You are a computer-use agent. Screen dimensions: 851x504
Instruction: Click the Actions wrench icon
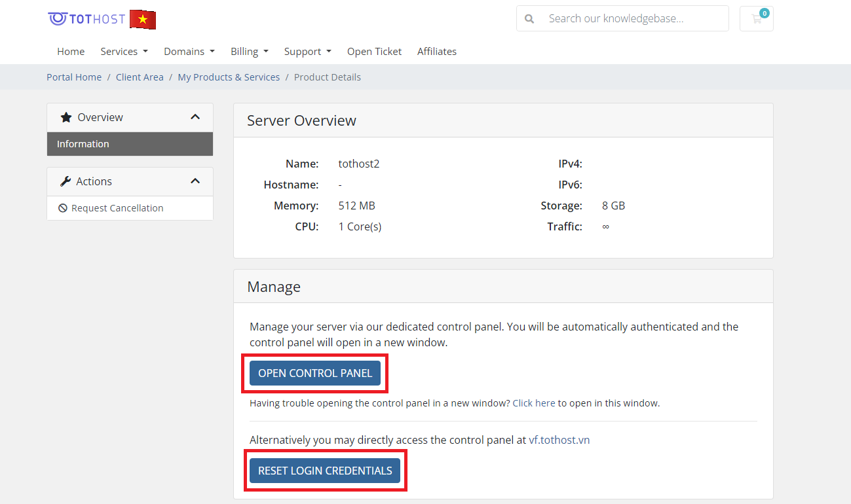pos(66,182)
